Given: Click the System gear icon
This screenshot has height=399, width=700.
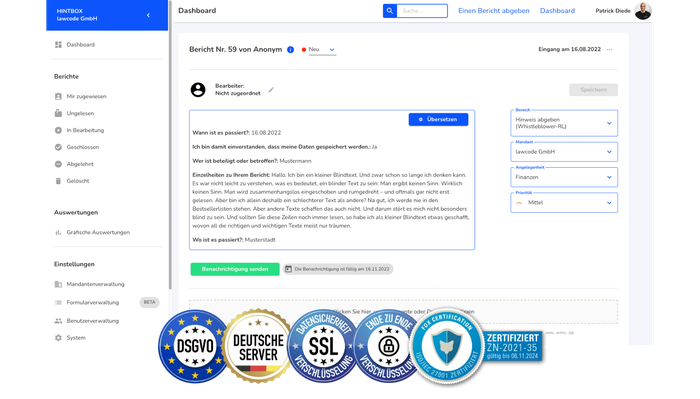Looking at the screenshot, I should [58, 338].
